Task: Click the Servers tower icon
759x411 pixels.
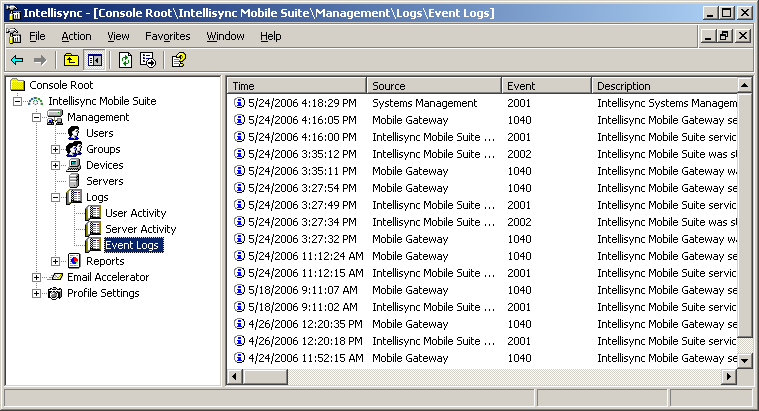Action: click(x=74, y=181)
